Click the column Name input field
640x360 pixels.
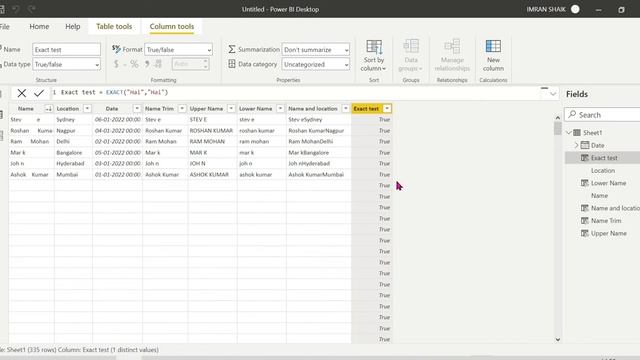(x=67, y=49)
